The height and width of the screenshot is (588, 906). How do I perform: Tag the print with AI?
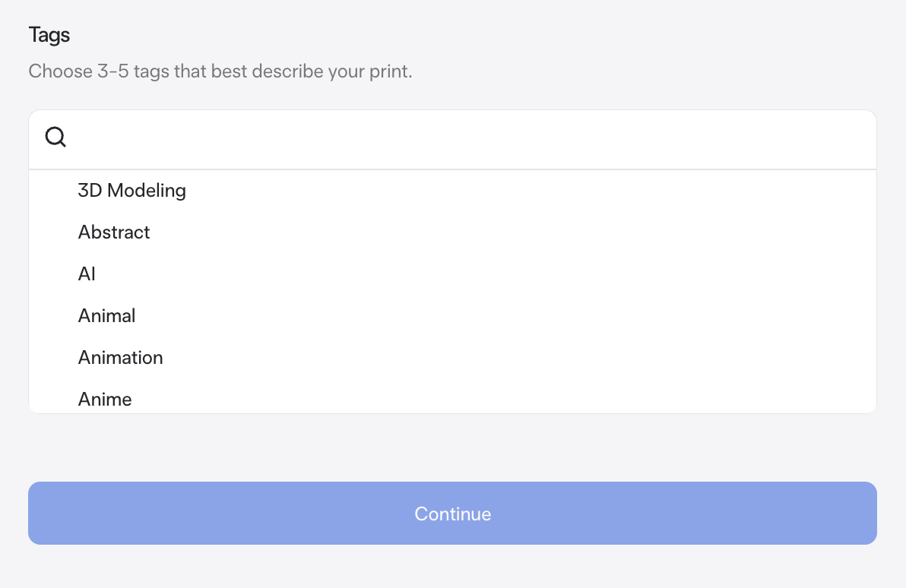[452, 273]
